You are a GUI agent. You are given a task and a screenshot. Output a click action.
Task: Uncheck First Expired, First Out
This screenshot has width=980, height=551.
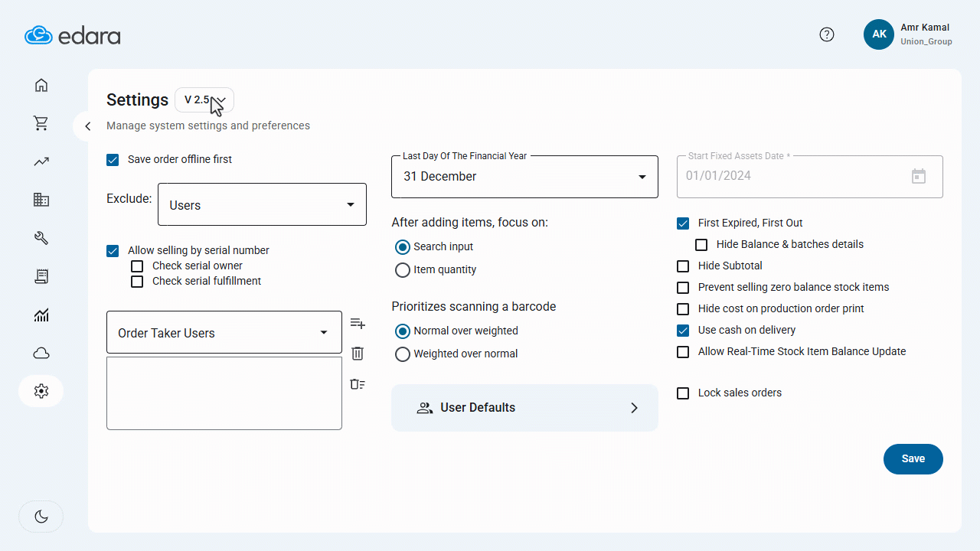click(x=683, y=223)
